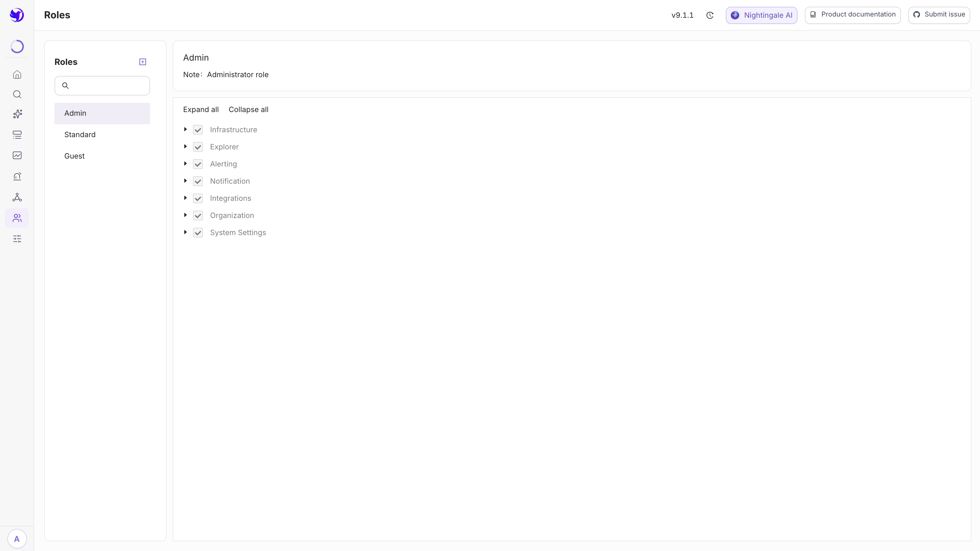
Task: Expand the Organization tree node
Action: (x=186, y=215)
